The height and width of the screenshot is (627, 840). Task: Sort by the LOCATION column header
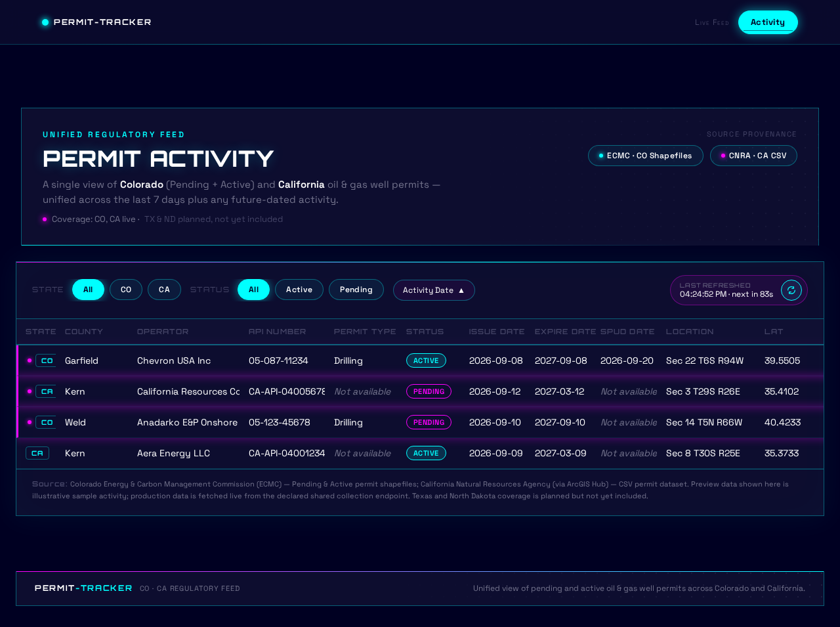click(x=690, y=332)
